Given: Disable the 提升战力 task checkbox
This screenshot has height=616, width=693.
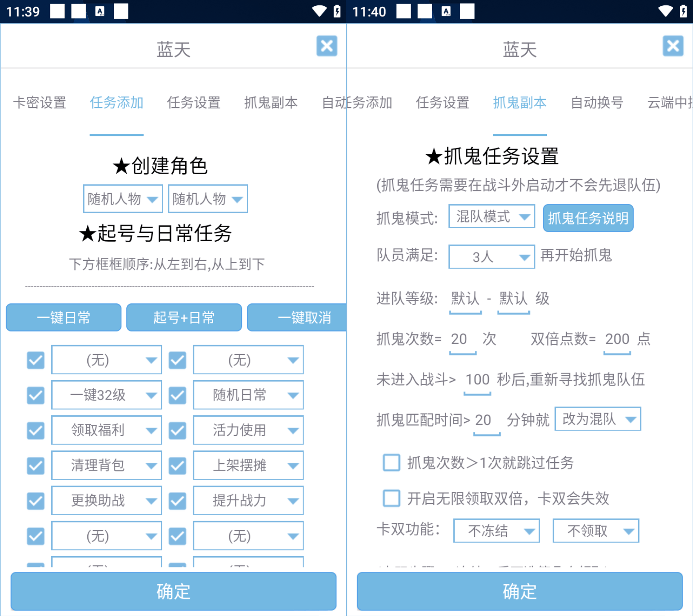Looking at the screenshot, I should [x=177, y=501].
